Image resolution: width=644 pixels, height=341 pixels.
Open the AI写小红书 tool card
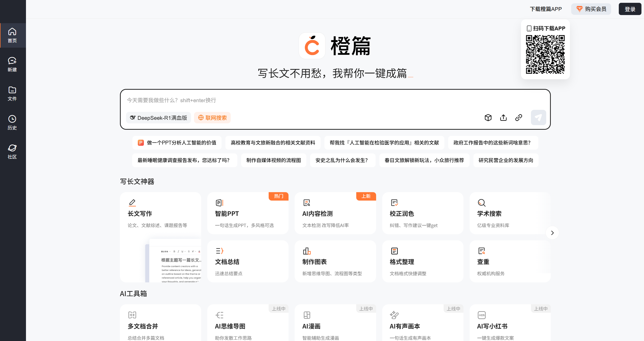(x=510, y=323)
